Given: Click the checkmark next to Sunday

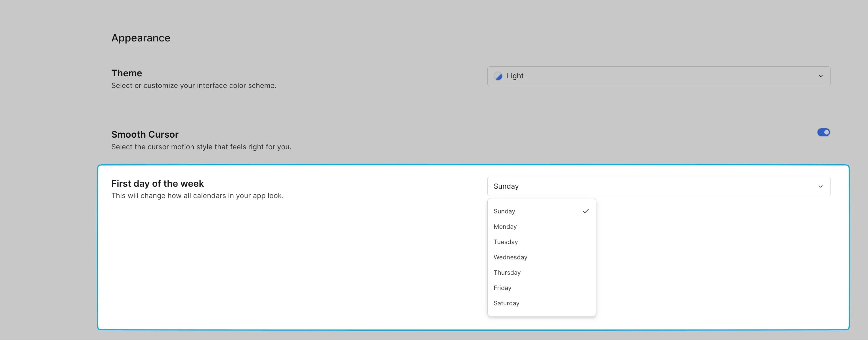Looking at the screenshot, I should (x=586, y=211).
